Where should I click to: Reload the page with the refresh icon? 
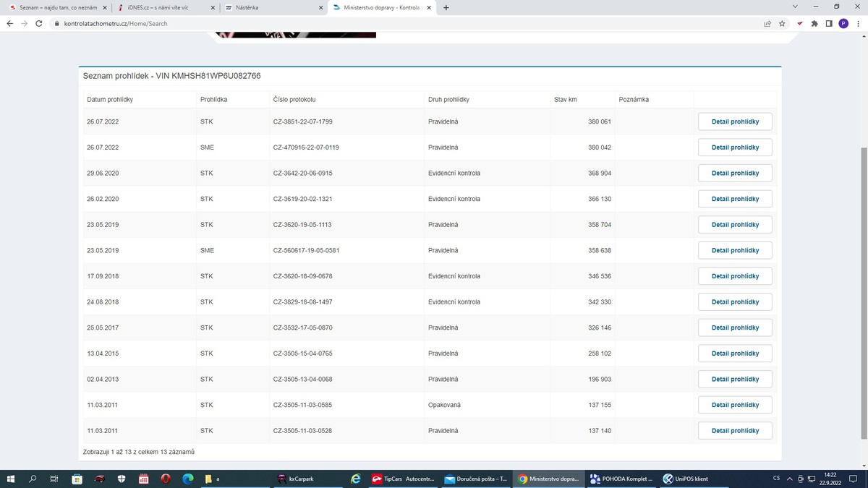[x=40, y=23]
